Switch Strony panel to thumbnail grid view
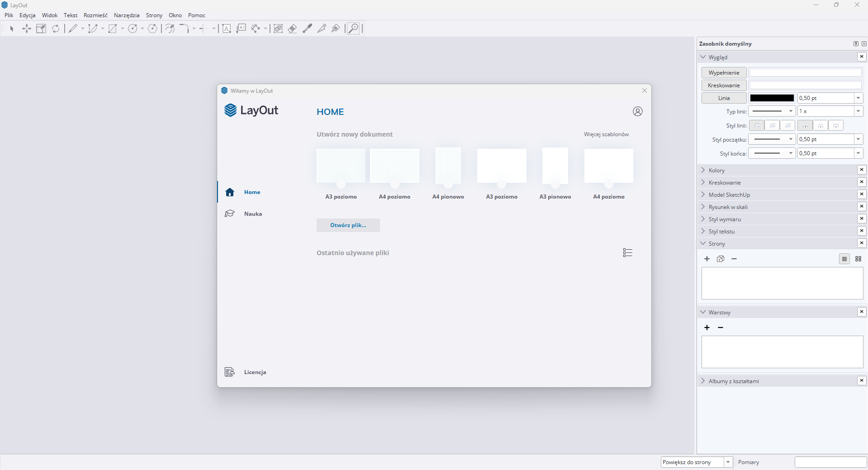The height and width of the screenshot is (470, 868). tap(858, 259)
